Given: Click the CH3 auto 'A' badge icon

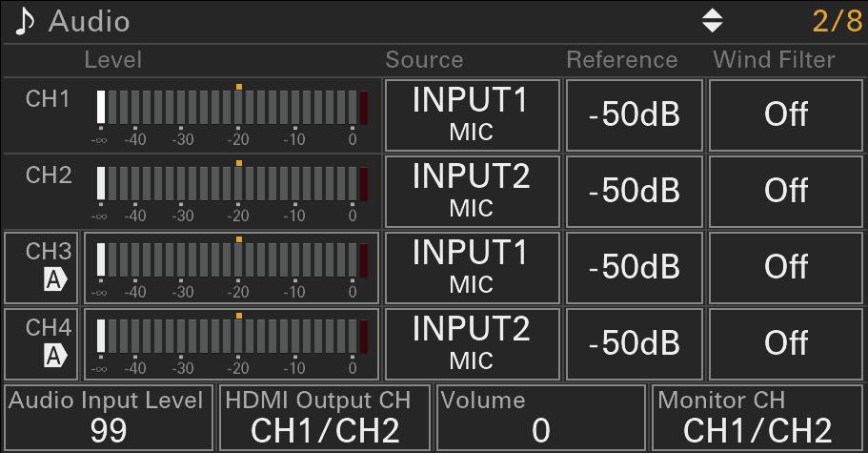Looking at the screenshot, I should click(56, 278).
